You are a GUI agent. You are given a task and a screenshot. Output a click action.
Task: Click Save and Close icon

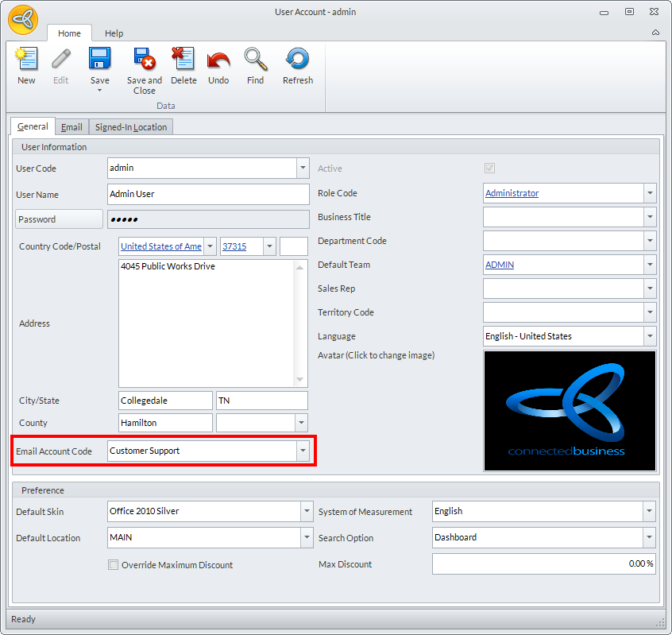pos(144,60)
